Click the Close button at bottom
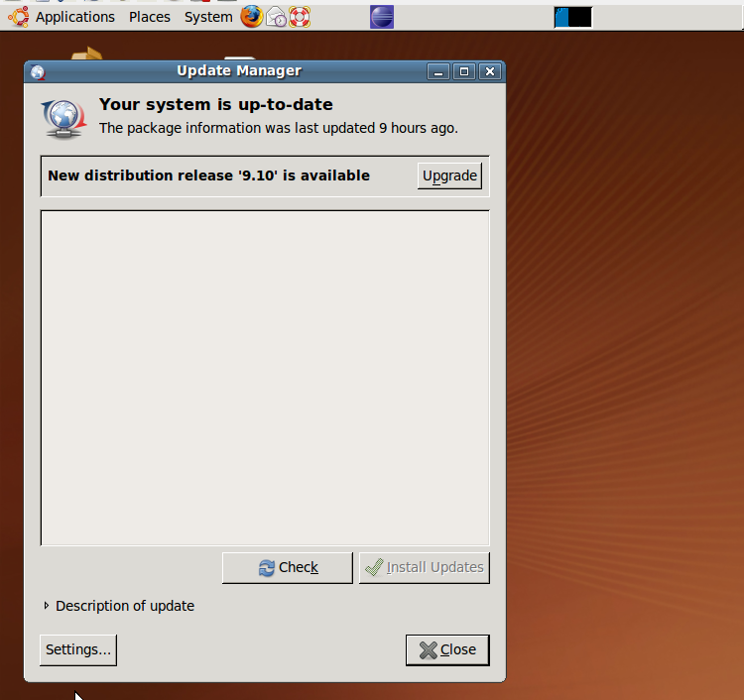 [447, 649]
